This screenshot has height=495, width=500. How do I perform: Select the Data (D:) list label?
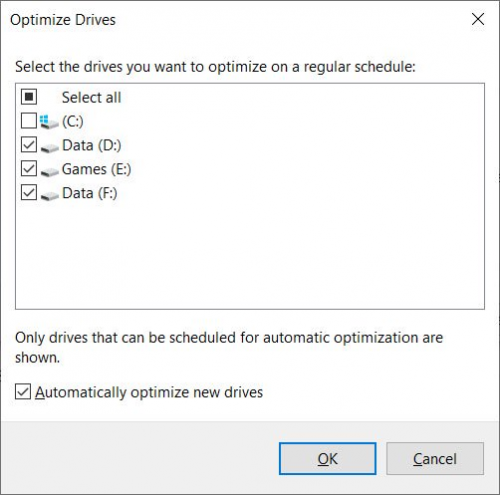pyautogui.click(x=92, y=145)
